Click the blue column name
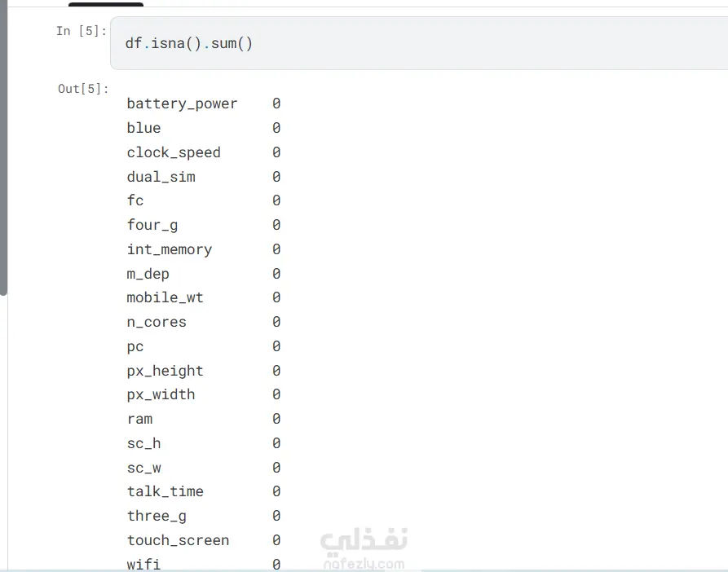 143,128
